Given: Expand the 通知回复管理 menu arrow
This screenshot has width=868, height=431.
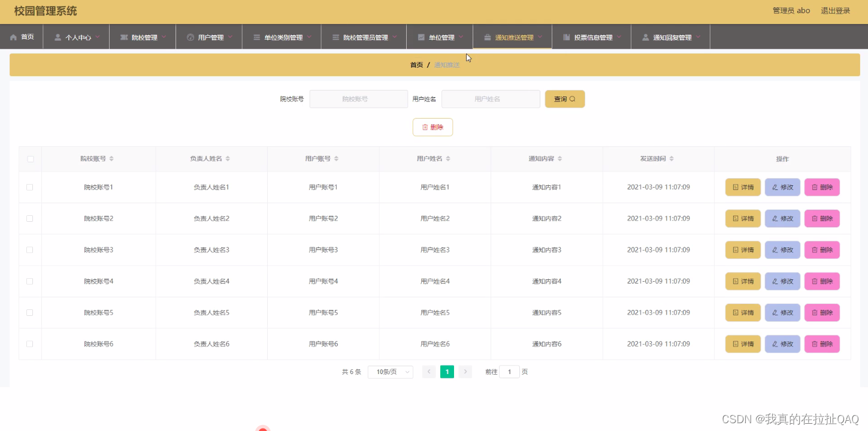Looking at the screenshot, I should [x=698, y=37].
